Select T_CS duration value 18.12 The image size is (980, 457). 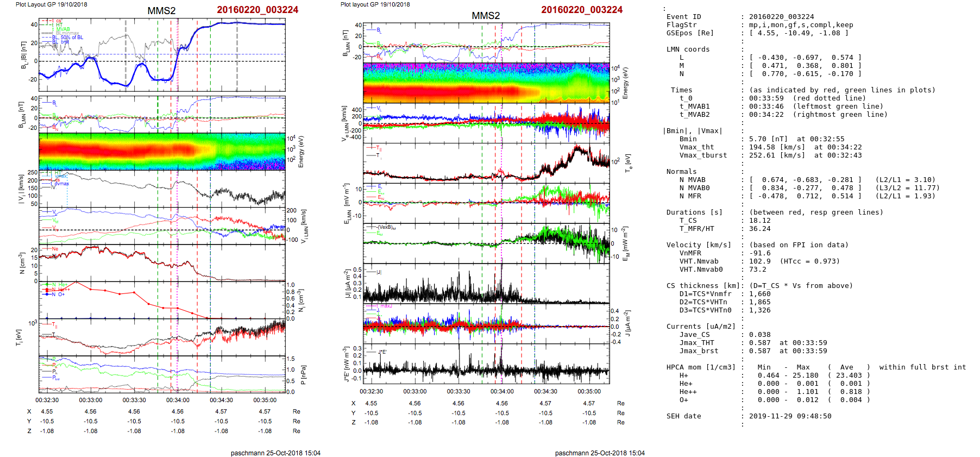click(759, 221)
